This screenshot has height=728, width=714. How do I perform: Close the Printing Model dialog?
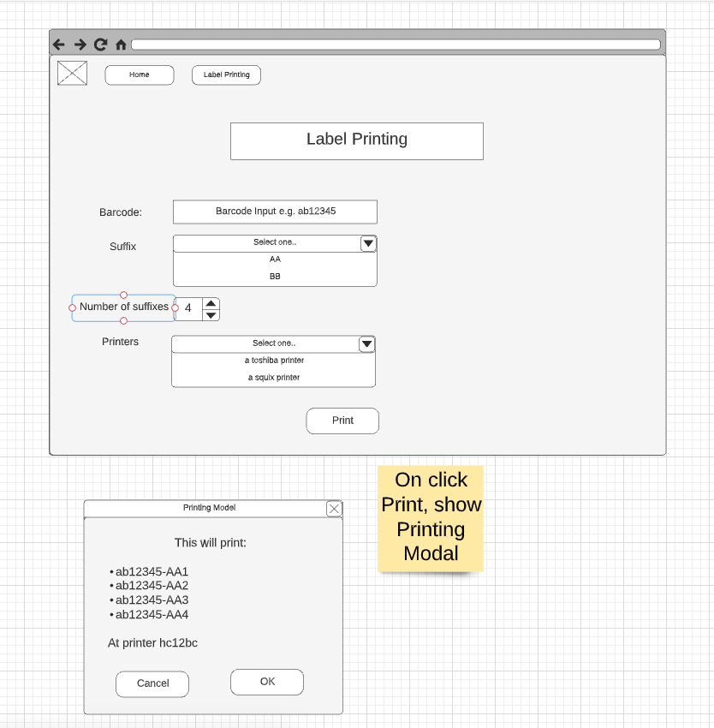click(x=334, y=508)
